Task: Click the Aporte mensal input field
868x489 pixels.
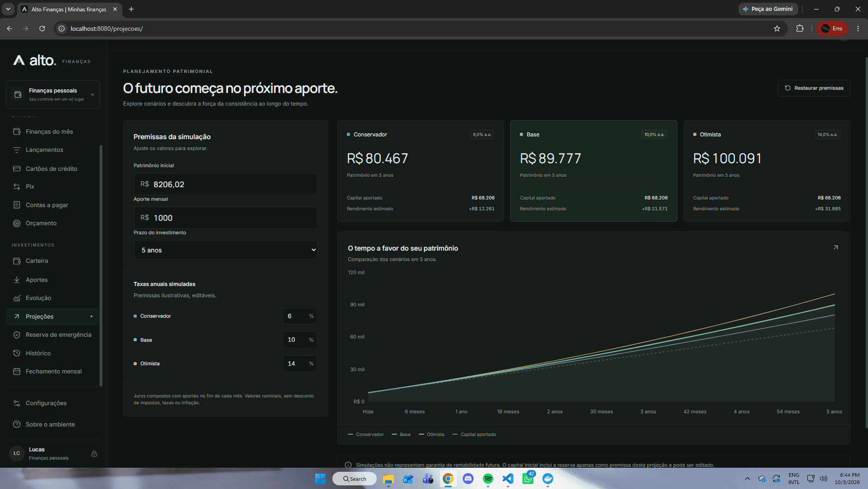Action: click(225, 218)
